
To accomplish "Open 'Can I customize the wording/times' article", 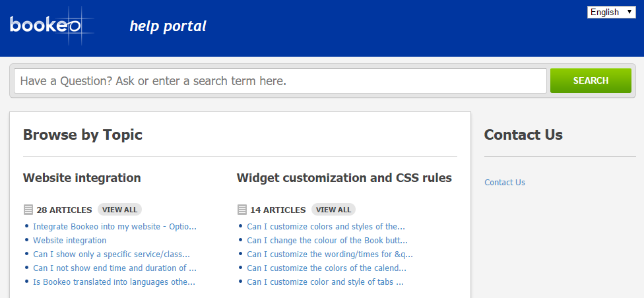I will click(330, 254).
